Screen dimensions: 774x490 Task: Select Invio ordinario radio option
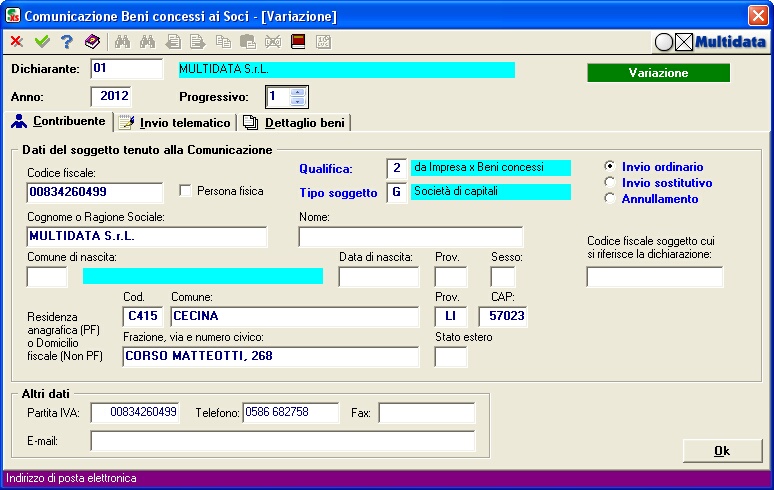click(610, 166)
